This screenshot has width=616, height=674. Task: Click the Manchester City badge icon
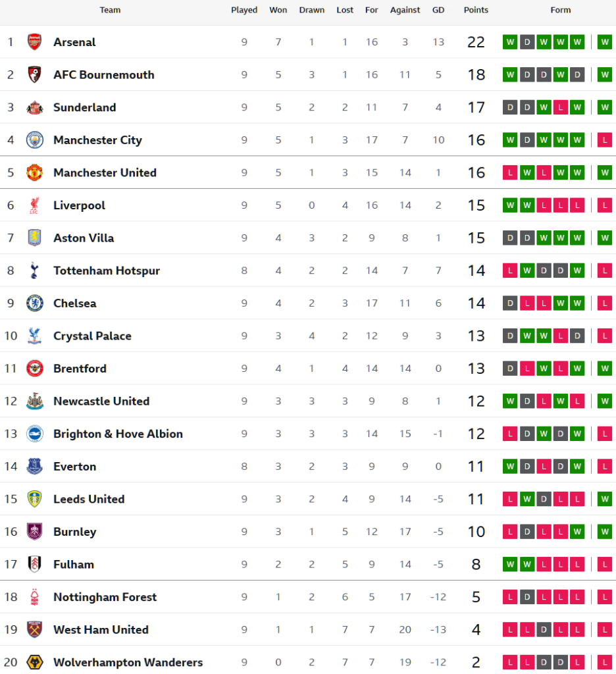(x=34, y=140)
